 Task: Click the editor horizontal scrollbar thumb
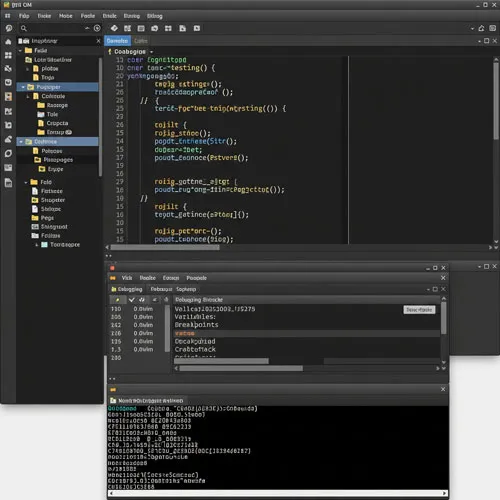tap(165, 248)
